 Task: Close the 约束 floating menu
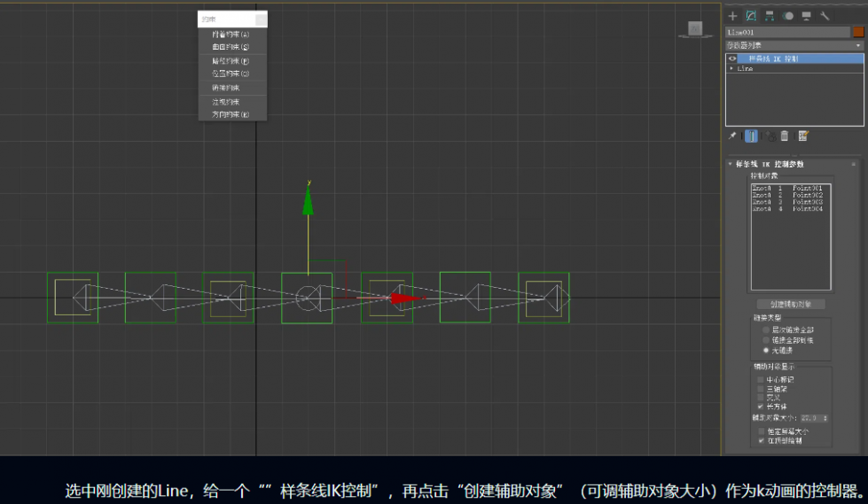[261, 19]
